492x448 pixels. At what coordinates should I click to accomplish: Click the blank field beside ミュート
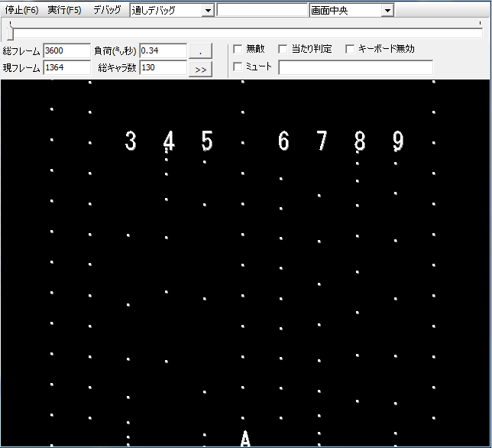356,67
